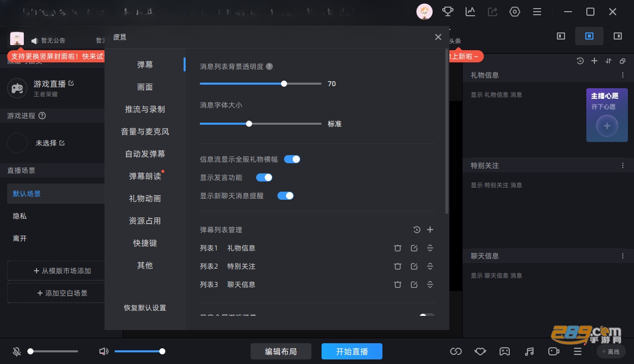Add a new danmaku list
634x364 pixels.
point(430,230)
